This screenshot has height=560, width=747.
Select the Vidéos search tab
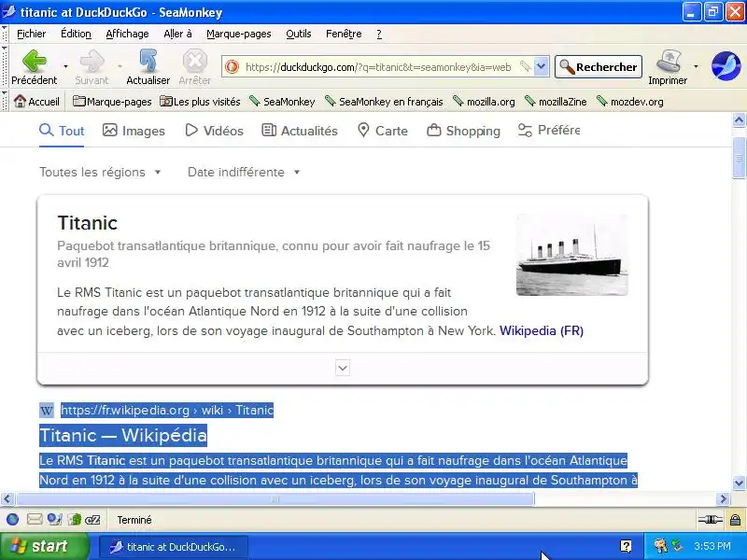[x=215, y=131]
